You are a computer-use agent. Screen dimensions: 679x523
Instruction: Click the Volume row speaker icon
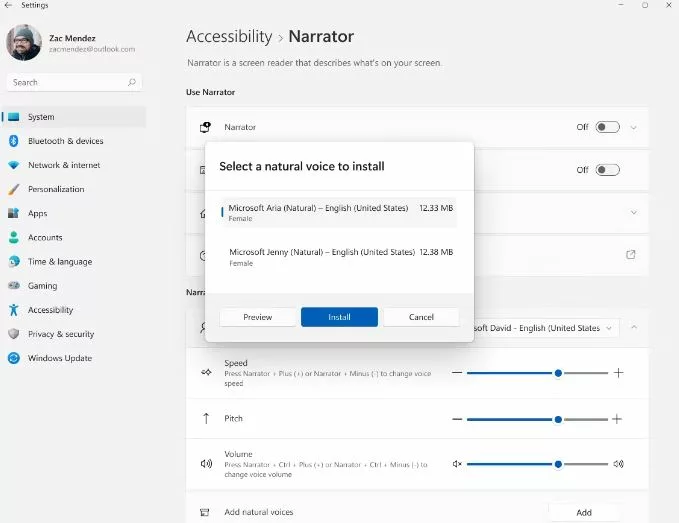(206, 464)
